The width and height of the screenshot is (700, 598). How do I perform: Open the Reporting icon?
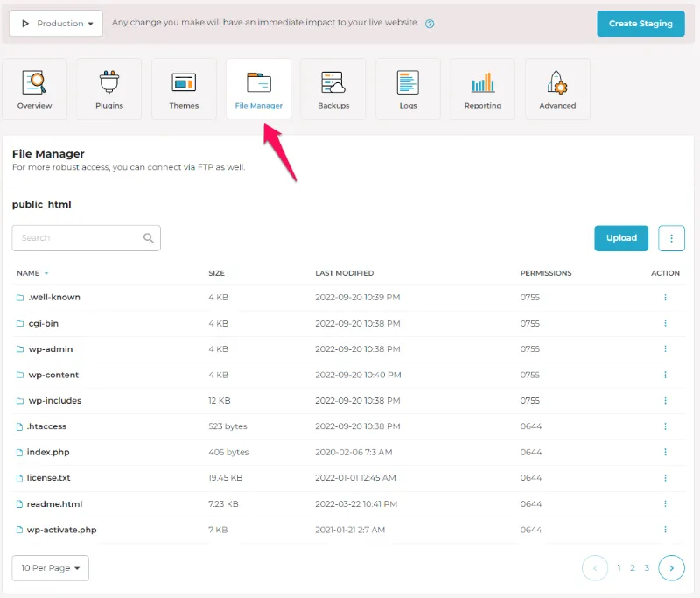(482, 88)
